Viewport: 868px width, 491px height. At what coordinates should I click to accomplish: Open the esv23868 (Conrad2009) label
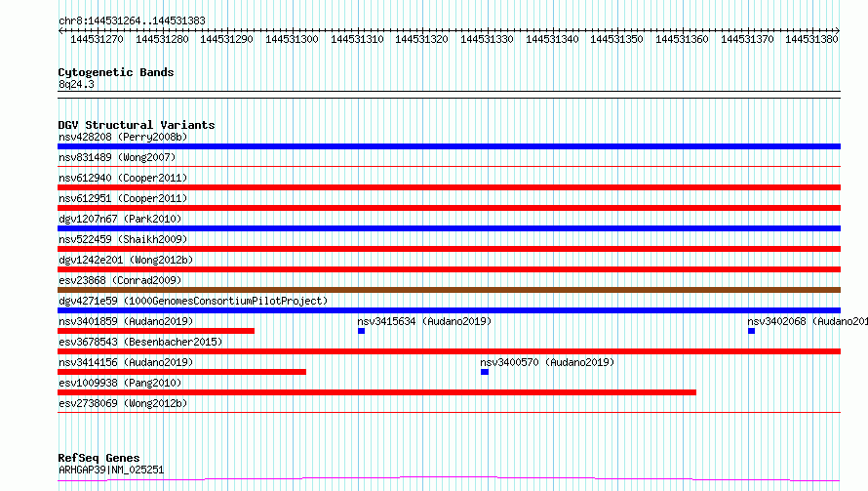pyautogui.click(x=120, y=280)
